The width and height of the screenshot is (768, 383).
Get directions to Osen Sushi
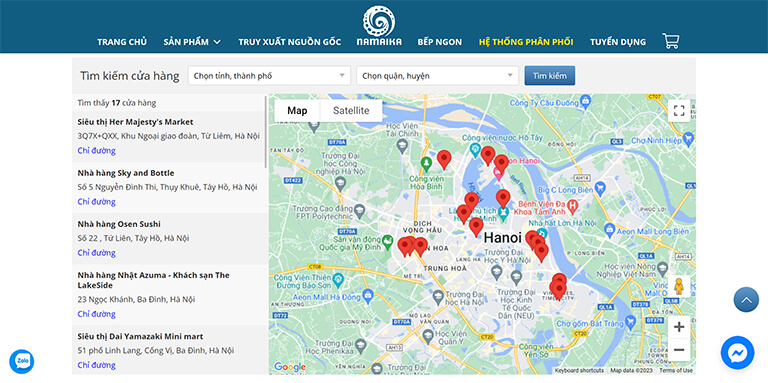tap(96, 253)
